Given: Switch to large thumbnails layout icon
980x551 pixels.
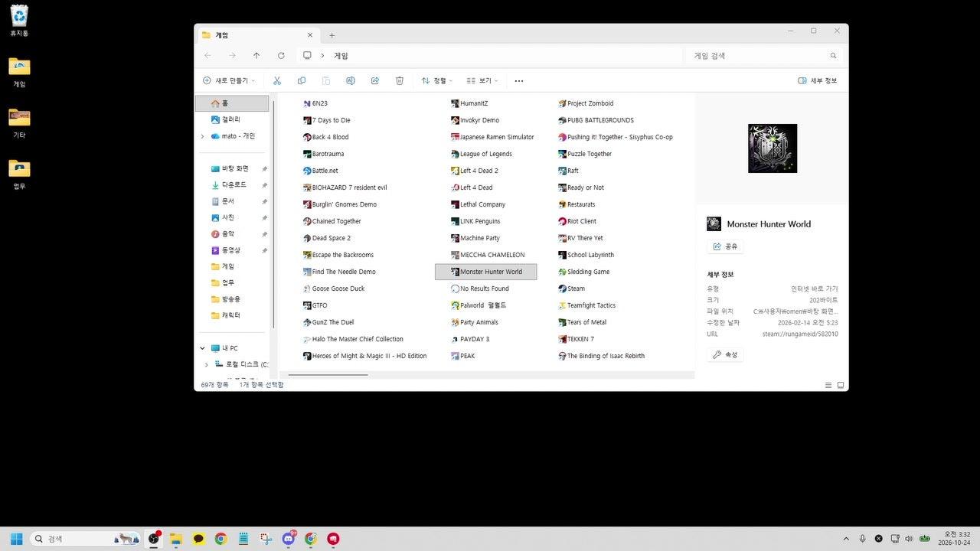Looking at the screenshot, I should 841,385.
